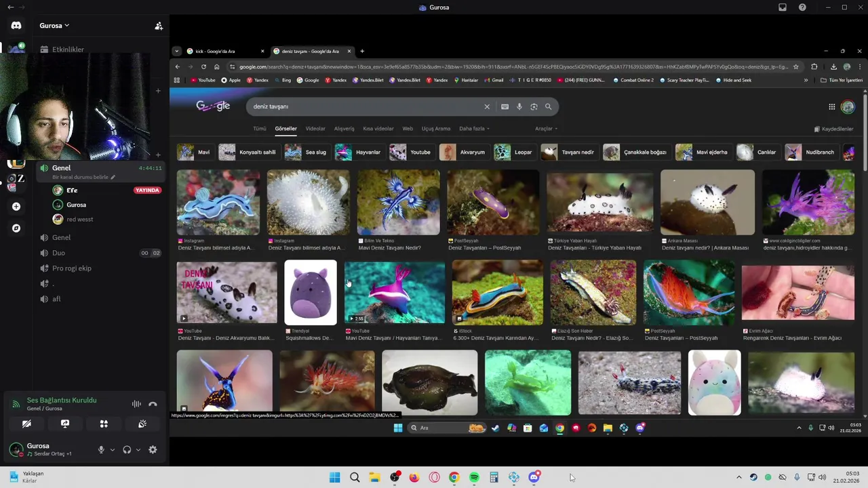Open the Discord soundboard

[x=142, y=424]
